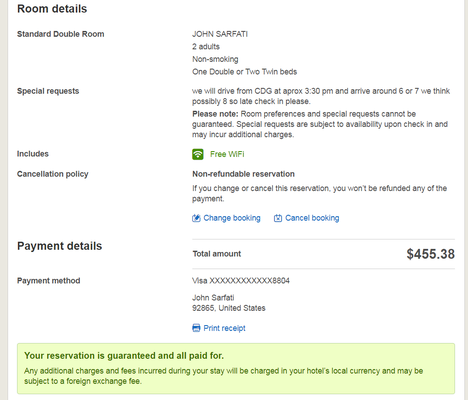Click the green Free WiFi icon
Viewport: 468px width, 400px height.
click(198, 154)
